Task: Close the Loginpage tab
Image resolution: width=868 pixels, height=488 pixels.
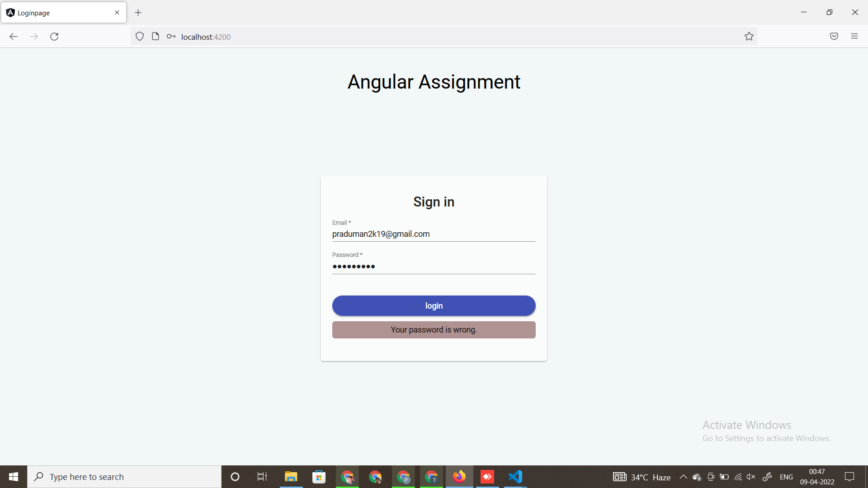Action: pos(117,13)
